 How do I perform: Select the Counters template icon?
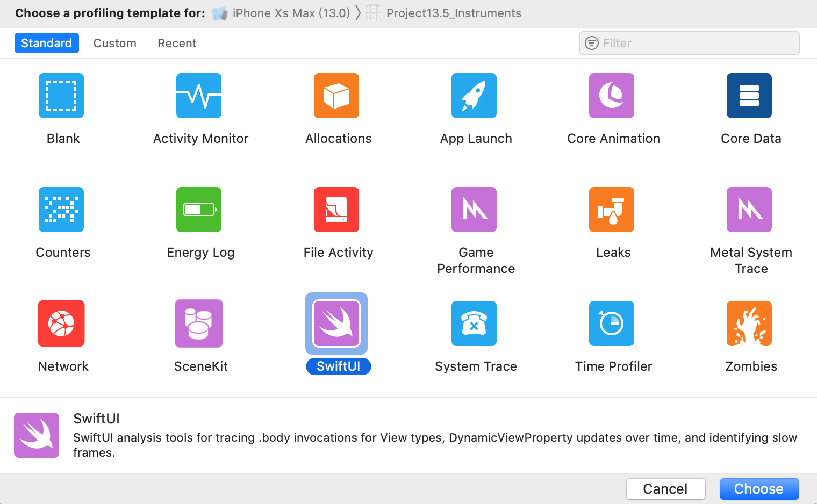point(61,210)
